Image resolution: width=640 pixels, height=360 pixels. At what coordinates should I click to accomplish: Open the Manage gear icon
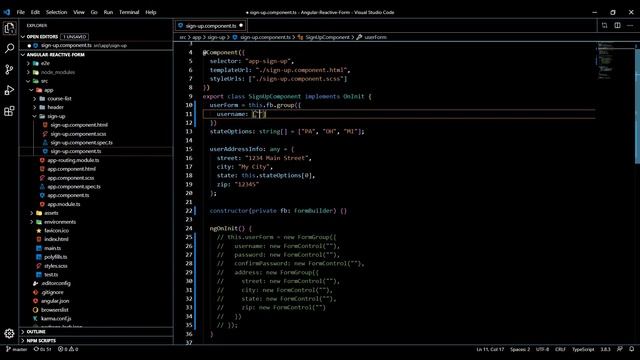[x=9, y=333]
